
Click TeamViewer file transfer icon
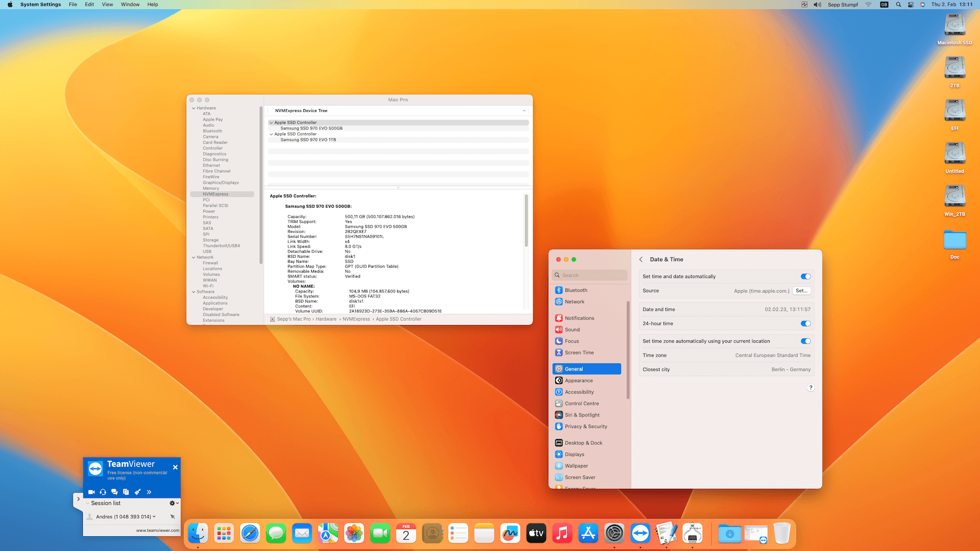coord(126,492)
